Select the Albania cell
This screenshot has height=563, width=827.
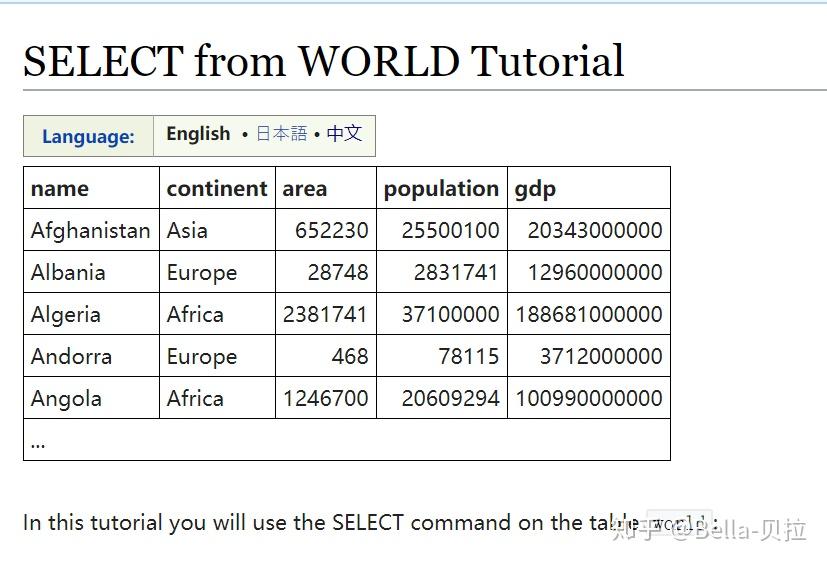(91, 272)
